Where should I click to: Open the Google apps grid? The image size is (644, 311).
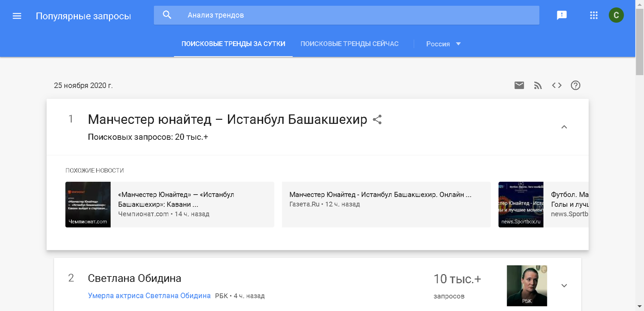click(x=594, y=15)
